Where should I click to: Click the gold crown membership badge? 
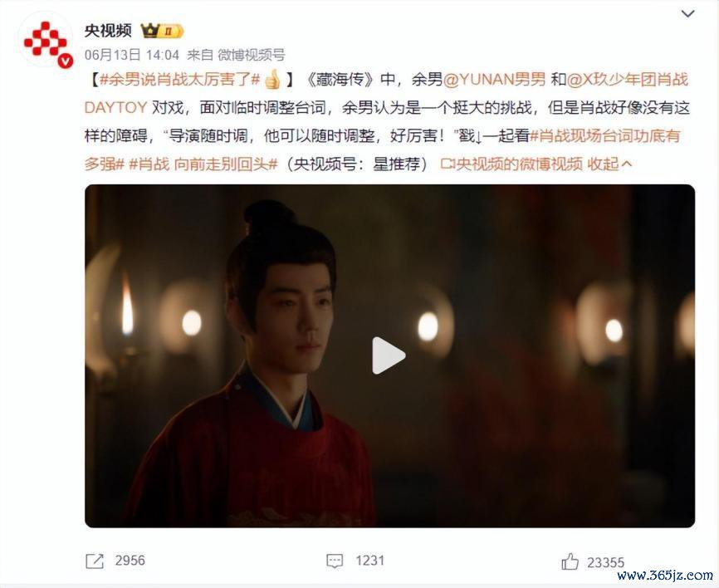pyautogui.click(x=162, y=31)
